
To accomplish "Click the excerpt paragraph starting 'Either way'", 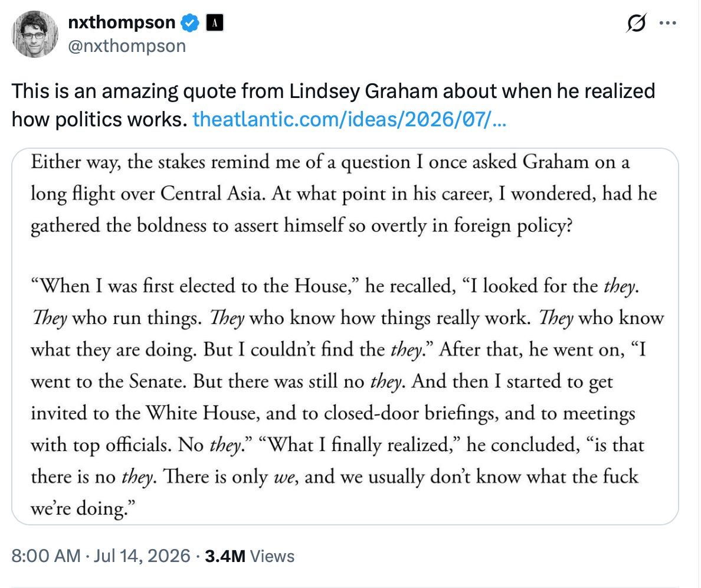I will [344, 194].
